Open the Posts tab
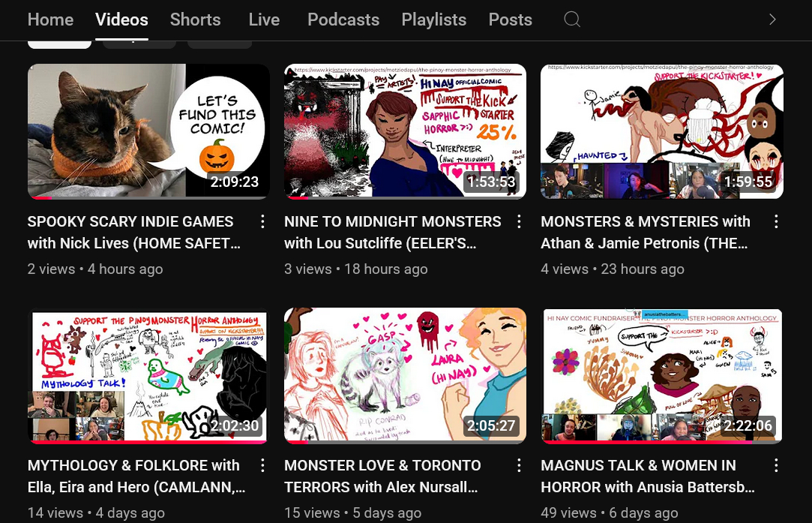 click(510, 20)
